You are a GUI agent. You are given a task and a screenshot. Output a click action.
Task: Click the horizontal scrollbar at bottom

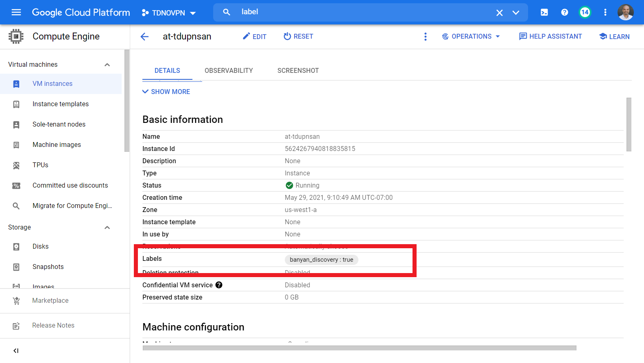359,348
